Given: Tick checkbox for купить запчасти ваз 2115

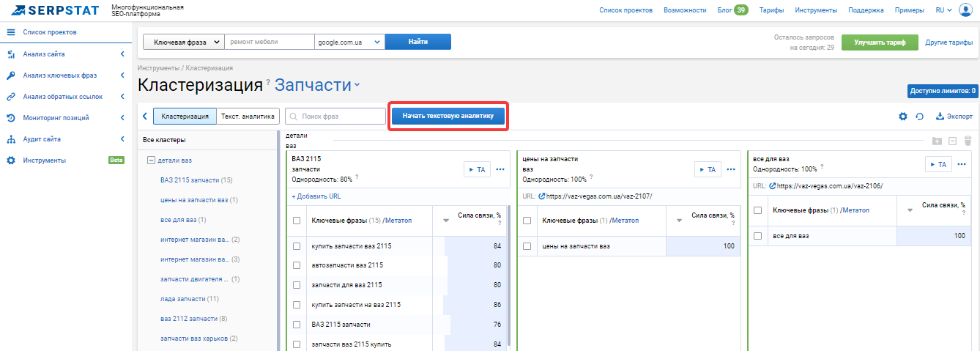Looking at the screenshot, I should click(297, 246).
